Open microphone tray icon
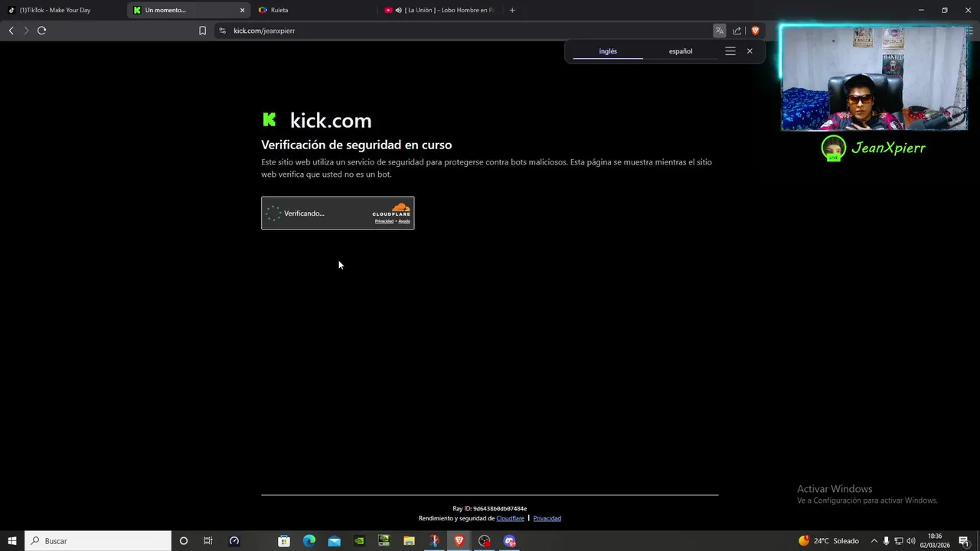Viewport: 980px width, 551px height. tap(887, 541)
